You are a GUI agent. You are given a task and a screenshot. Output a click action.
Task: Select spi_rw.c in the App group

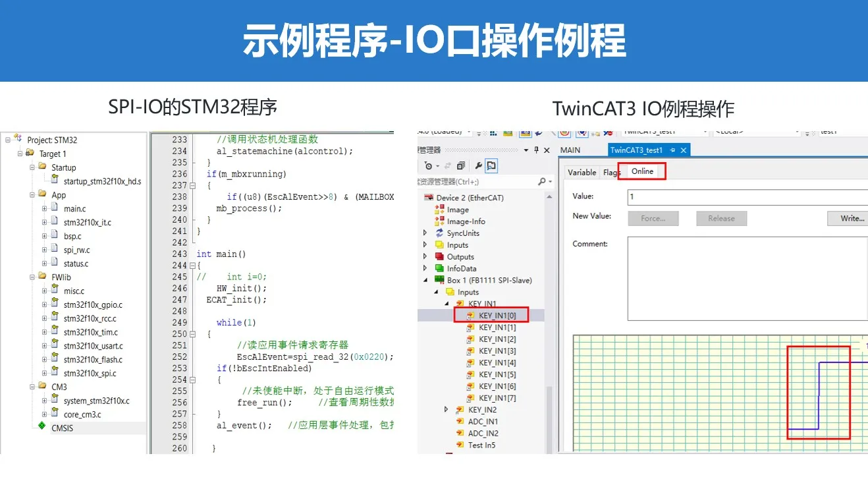pyautogui.click(x=77, y=250)
